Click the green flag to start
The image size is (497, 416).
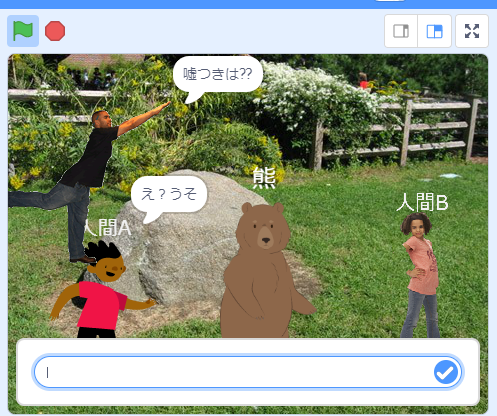[23, 31]
